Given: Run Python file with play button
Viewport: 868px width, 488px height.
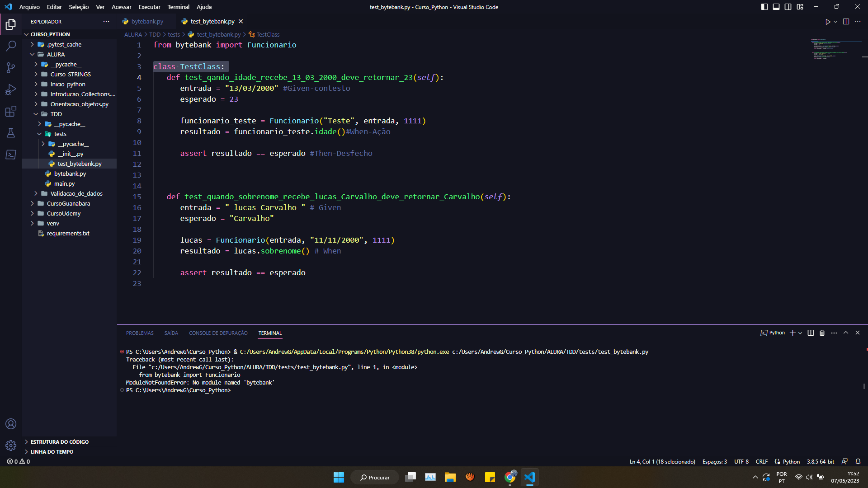Looking at the screenshot, I should coord(827,22).
